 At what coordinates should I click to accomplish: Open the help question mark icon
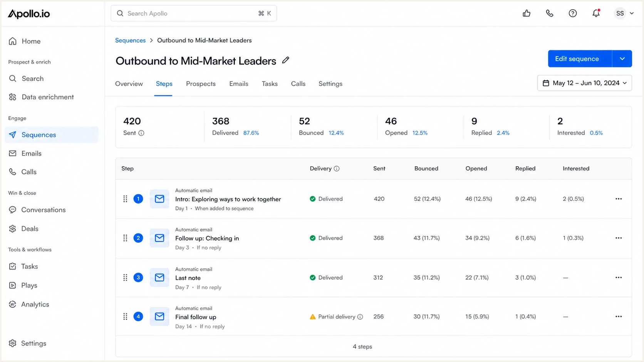point(573,13)
